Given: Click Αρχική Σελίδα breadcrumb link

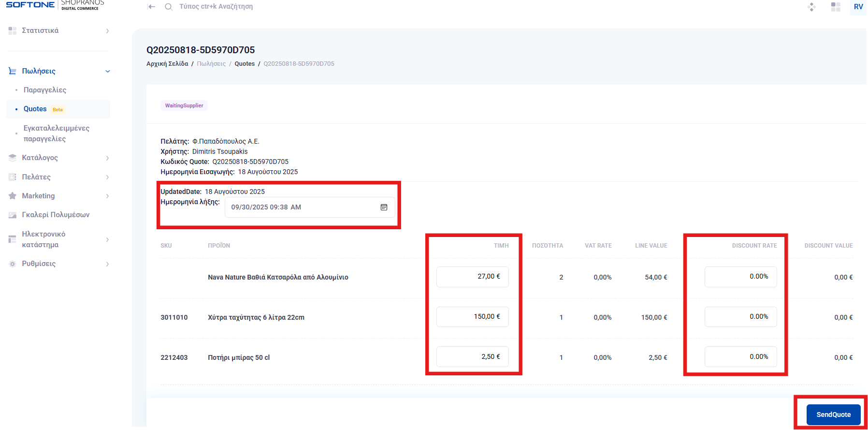Looking at the screenshot, I should tap(167, 64).
